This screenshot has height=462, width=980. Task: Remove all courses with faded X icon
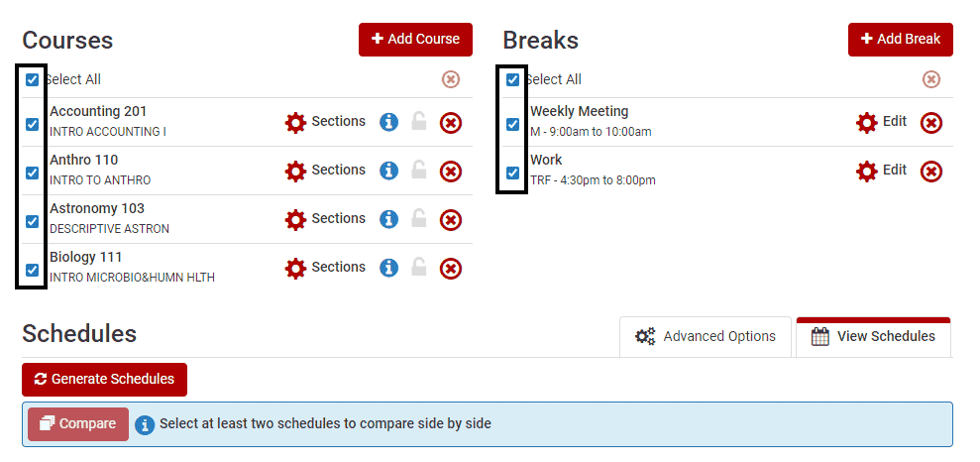click(x=451, y=79)
